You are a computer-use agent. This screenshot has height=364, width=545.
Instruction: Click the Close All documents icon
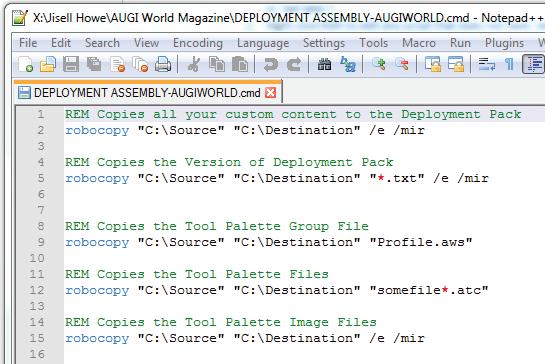(140, 64)
